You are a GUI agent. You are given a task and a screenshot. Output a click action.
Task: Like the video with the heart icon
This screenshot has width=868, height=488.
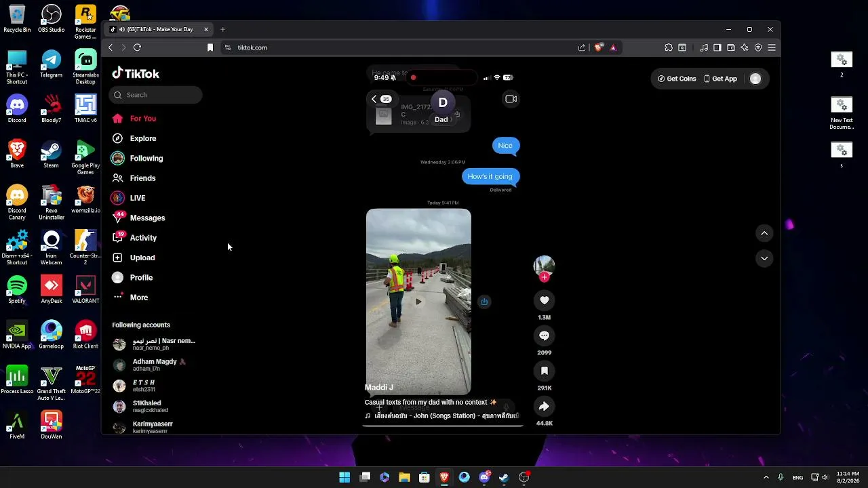click(x=544, y=300)
